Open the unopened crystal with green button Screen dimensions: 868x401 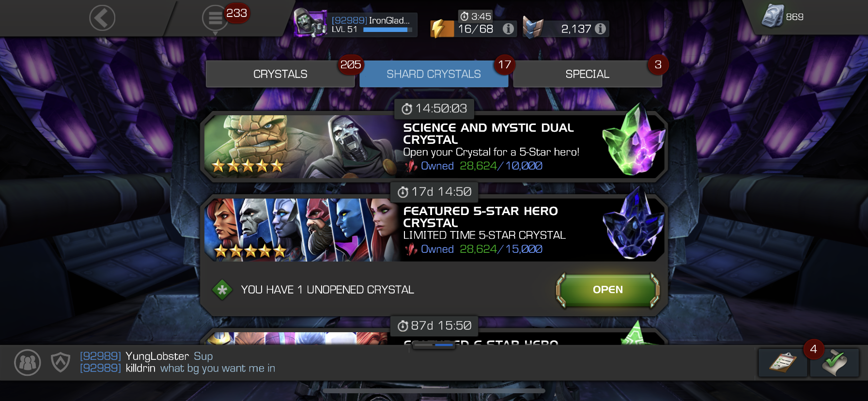pyautogui.click(x=608, y=290)
